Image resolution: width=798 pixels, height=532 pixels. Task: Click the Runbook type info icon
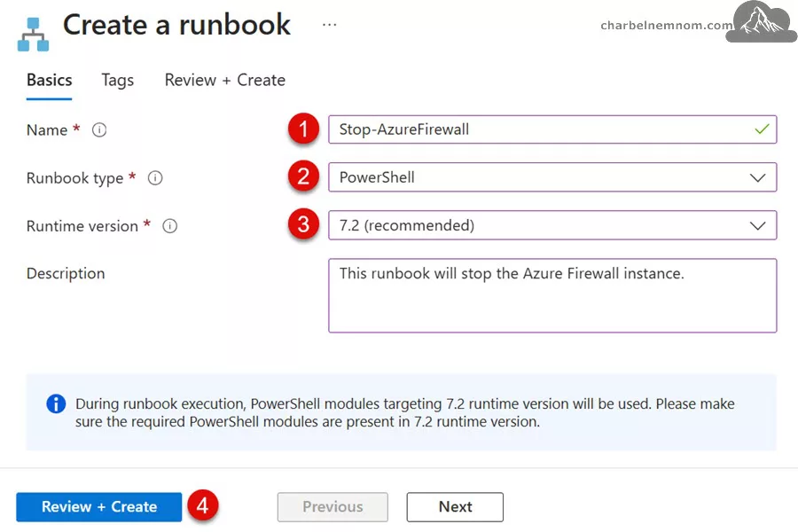[x=155, y=177]
